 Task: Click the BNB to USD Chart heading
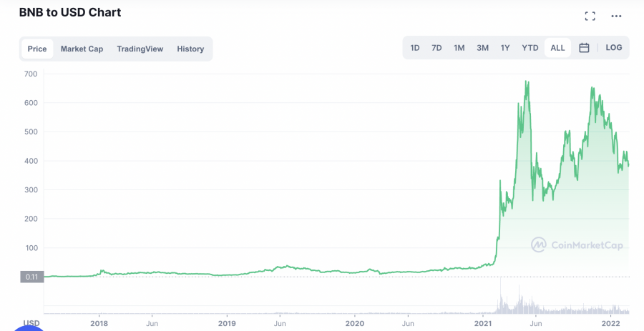70,13
